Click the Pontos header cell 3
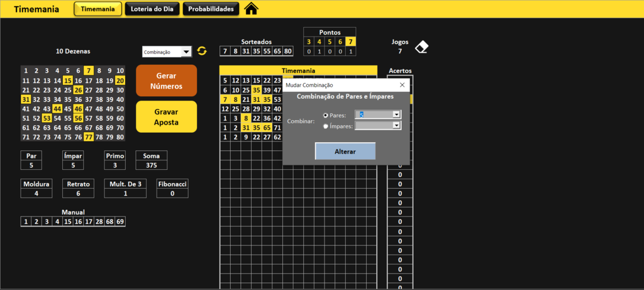Screen dimensions: 644x290 point(309,42)
